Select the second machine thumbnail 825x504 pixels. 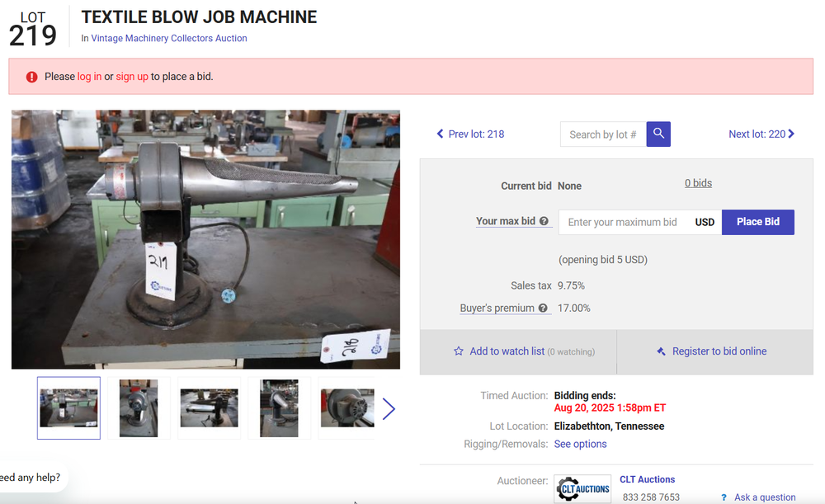click(x=138, y=408)
